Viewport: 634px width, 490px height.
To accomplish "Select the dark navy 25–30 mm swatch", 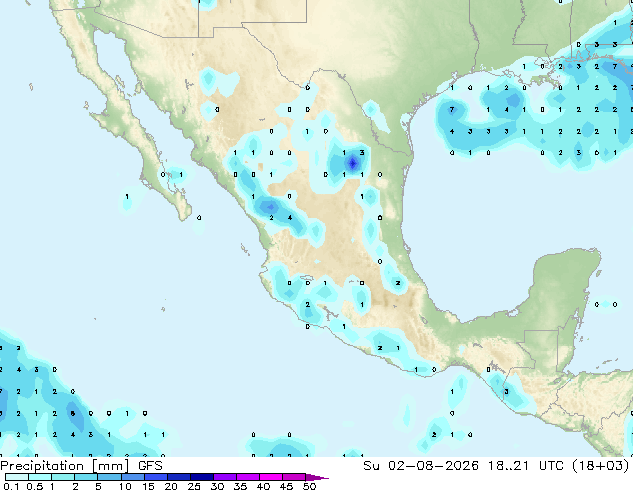I will point(202,477).
